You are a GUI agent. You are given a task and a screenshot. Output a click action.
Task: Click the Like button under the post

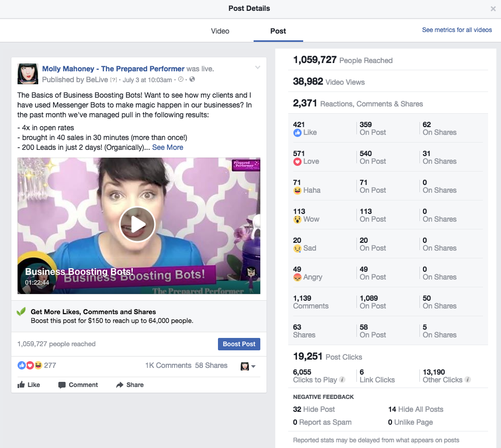point(29,385)
